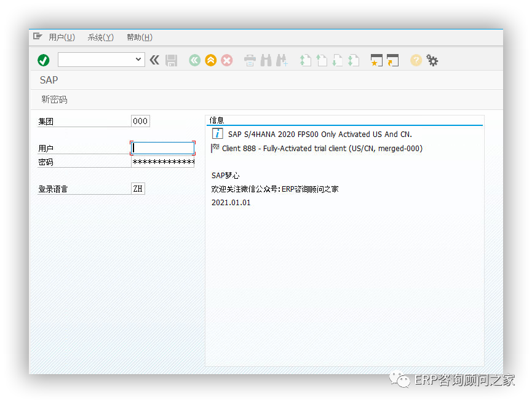The image size is (532, 403).
Task: Click the Find Next binoculars-plus icon
Action: [x=282, y=60]
